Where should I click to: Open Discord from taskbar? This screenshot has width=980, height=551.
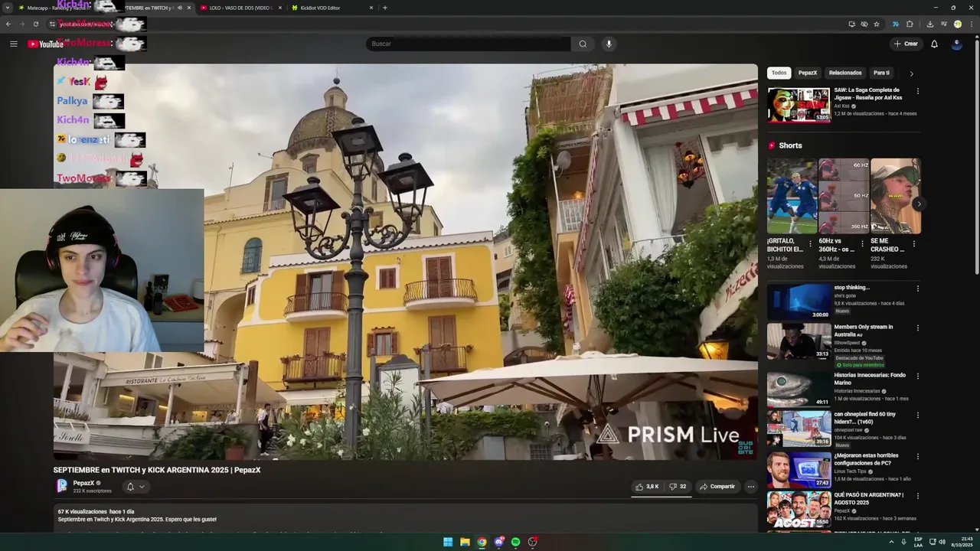(498, 542)
